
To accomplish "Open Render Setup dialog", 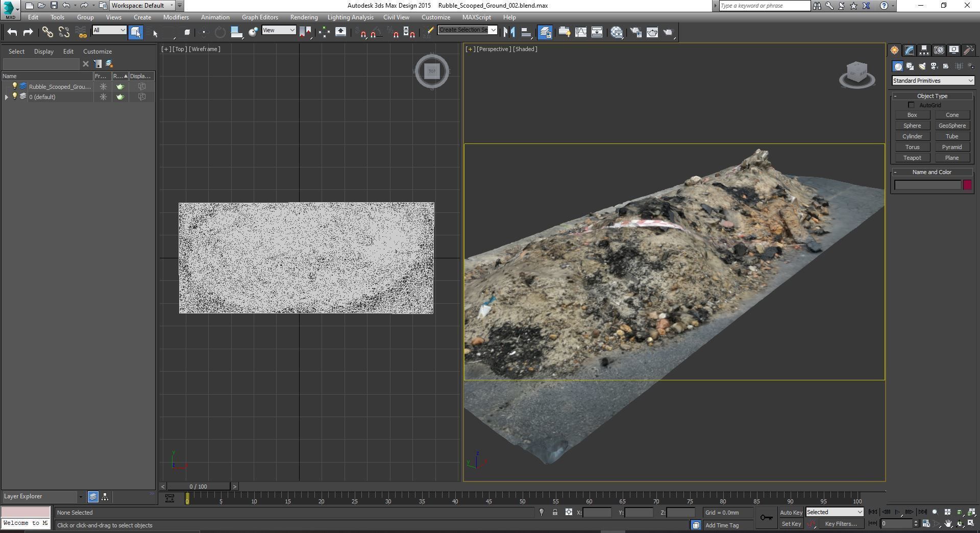I will (x=635, y=32).
